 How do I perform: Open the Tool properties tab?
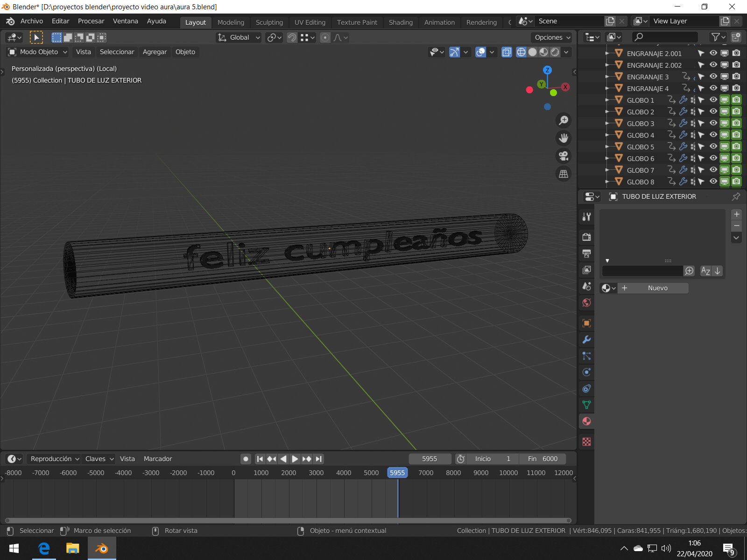click(x=587, y=217)
